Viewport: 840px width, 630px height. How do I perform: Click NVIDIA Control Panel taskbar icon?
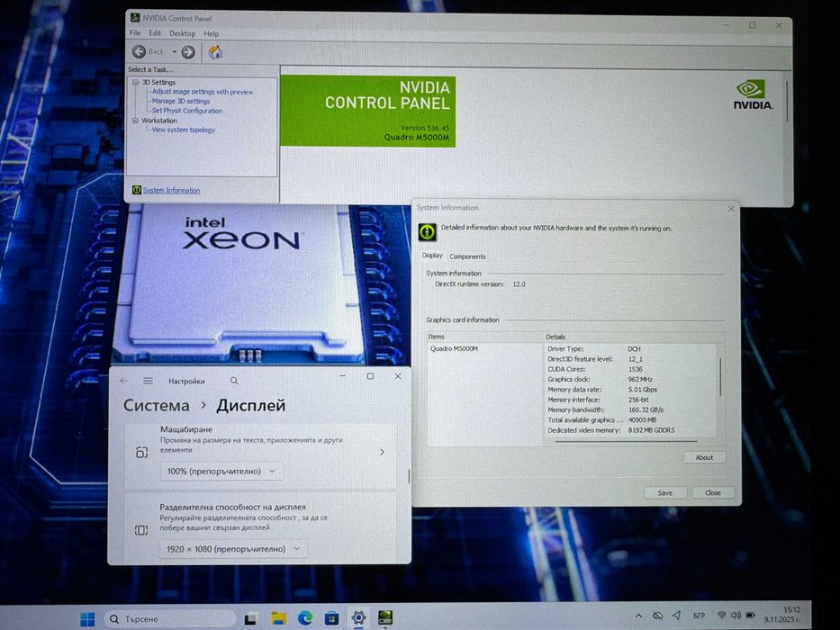tap(385, 617)
